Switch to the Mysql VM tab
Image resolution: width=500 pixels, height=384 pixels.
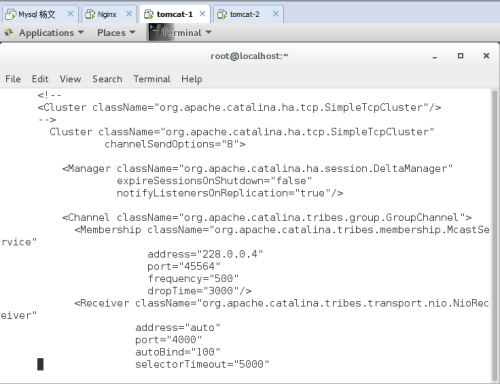[x=41, y=14]
